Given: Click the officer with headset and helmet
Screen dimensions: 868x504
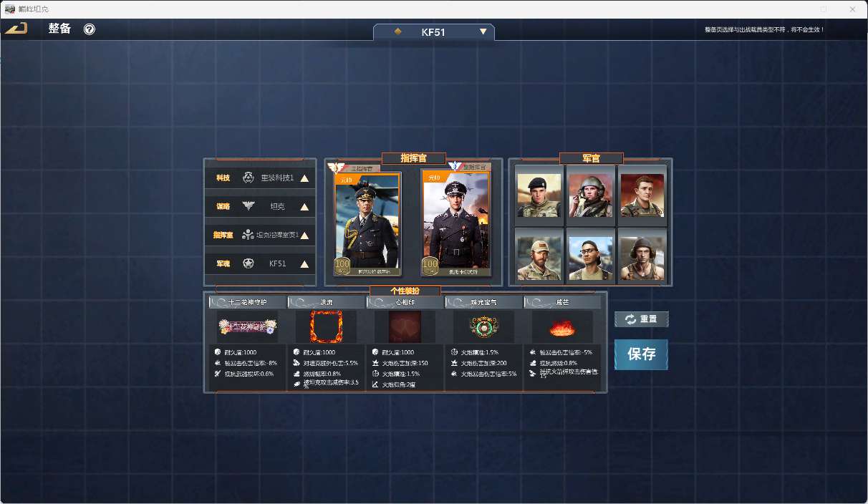Looking at the screenshot, I should tap(591, 195).
